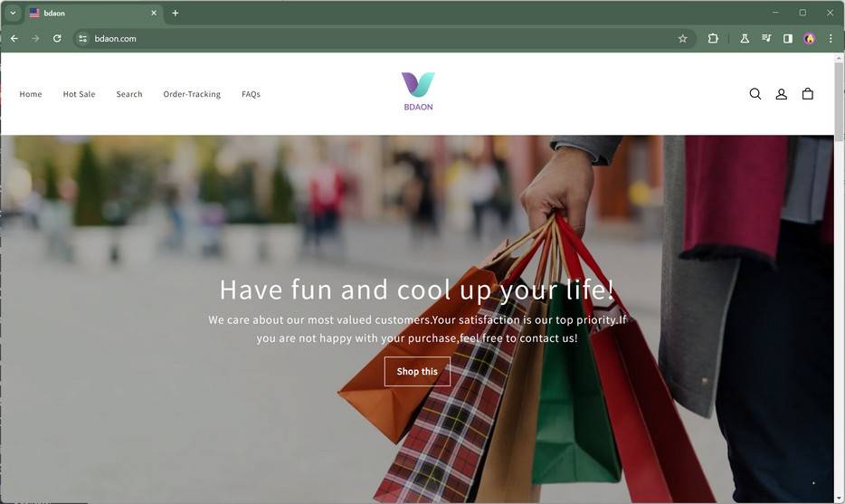Reload the bdaon.com page

pos(57,38)
